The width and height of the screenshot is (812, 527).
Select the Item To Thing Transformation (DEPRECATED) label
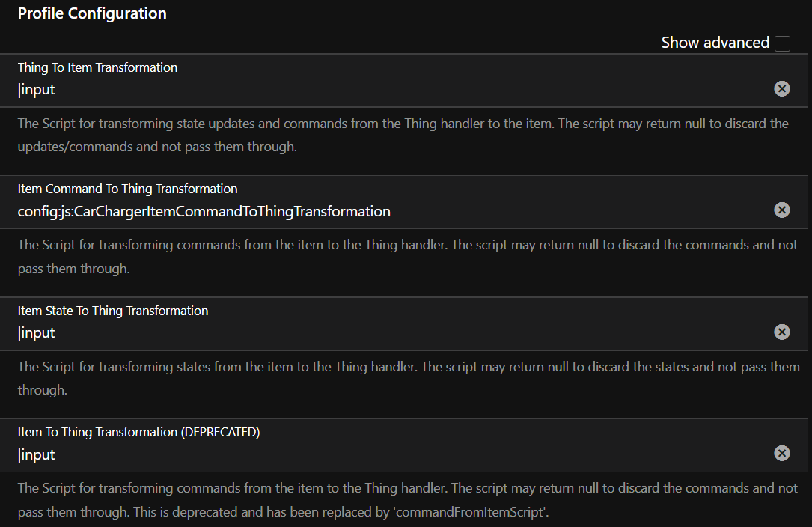click(138, 432)
